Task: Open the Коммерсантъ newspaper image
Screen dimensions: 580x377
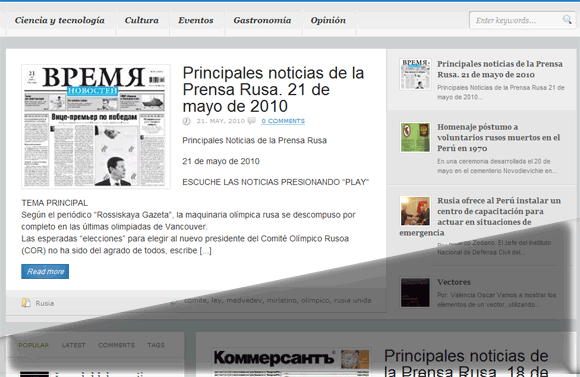Action: [291, 362]
